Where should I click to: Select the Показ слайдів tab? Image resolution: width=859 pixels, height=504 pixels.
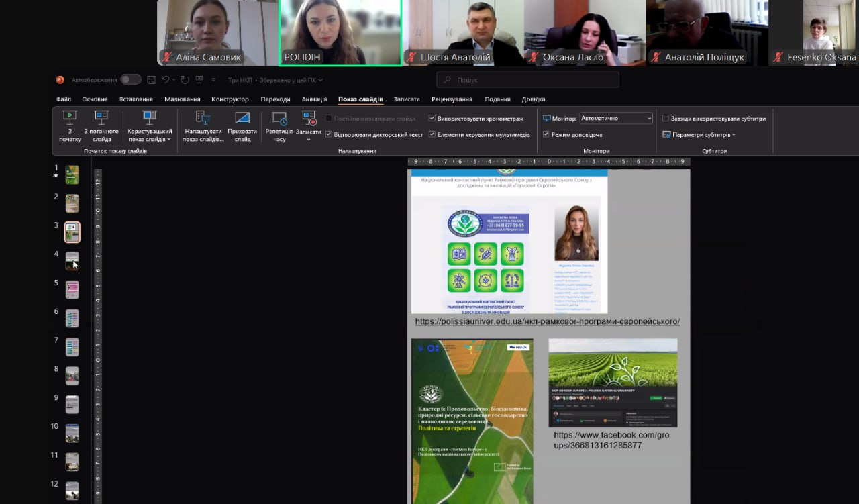(361, 99)
